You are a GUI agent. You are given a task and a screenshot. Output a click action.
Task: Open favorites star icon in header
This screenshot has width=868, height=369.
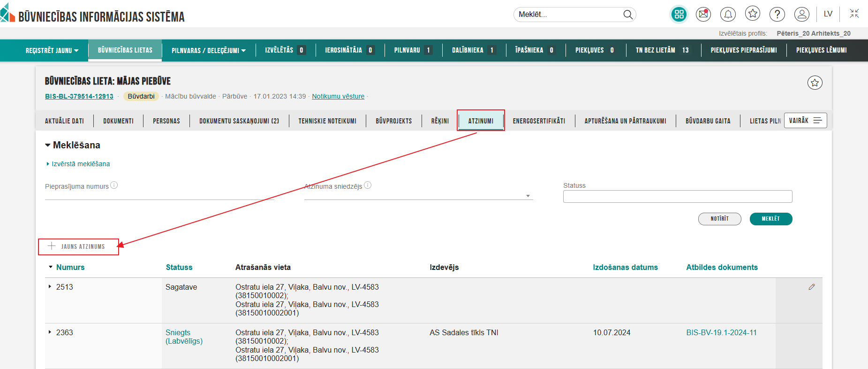[753, 14]
